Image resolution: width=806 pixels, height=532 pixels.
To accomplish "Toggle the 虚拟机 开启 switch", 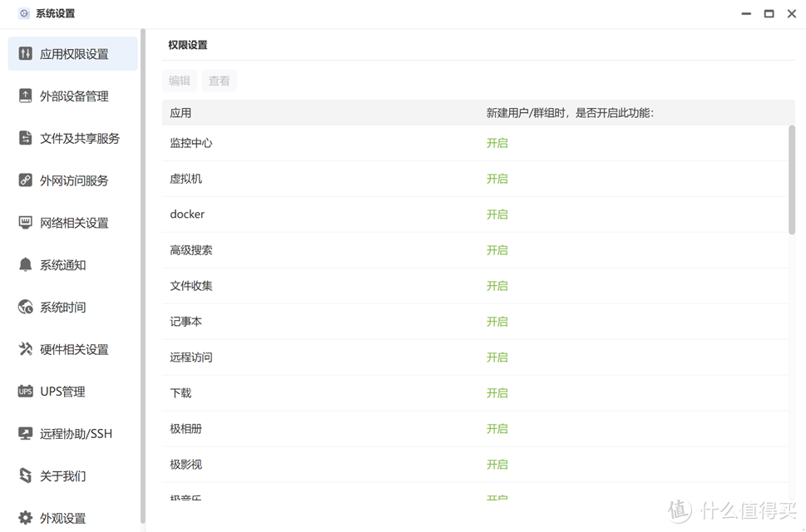I will [x=497, y=178].
